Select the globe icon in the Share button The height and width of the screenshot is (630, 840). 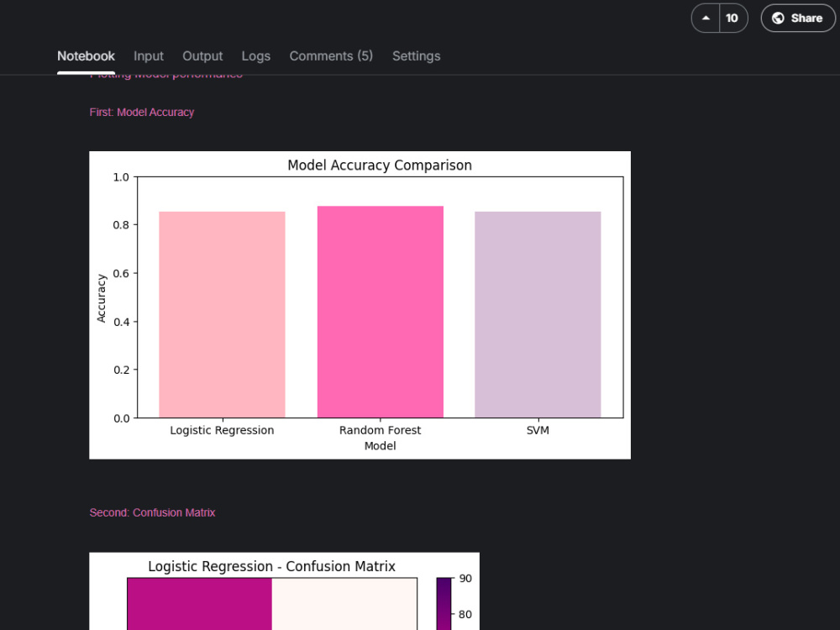(x=778, y=18)
